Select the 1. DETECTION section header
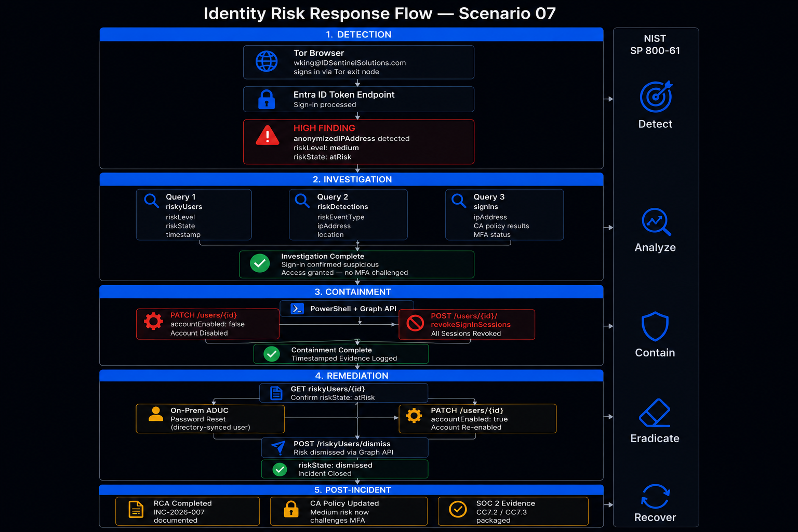 point(351,34)
